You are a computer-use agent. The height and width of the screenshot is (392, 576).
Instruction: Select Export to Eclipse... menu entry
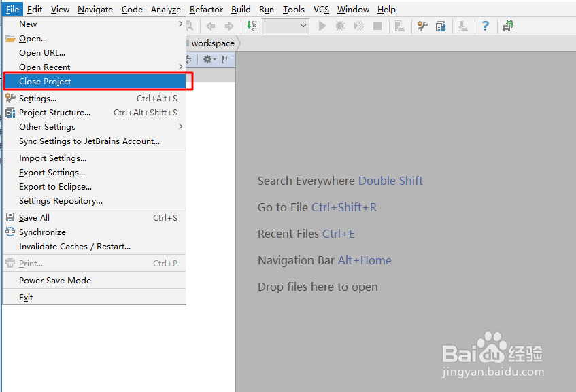point(94,186)
